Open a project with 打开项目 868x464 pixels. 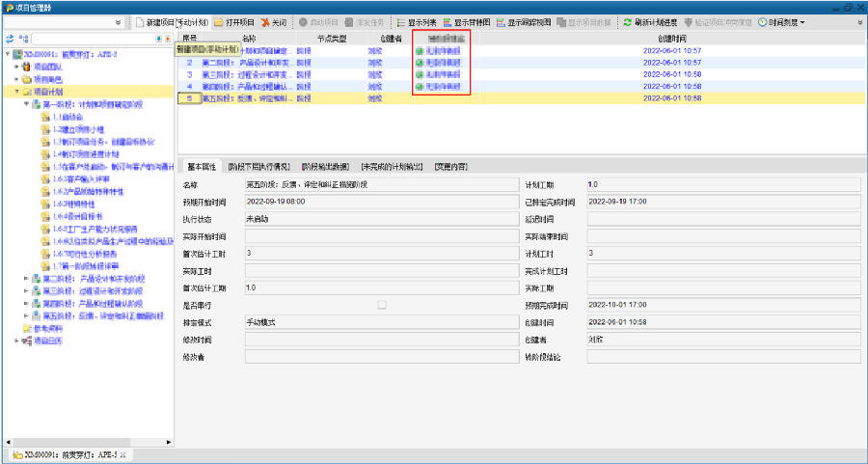(x=234, y=22)
